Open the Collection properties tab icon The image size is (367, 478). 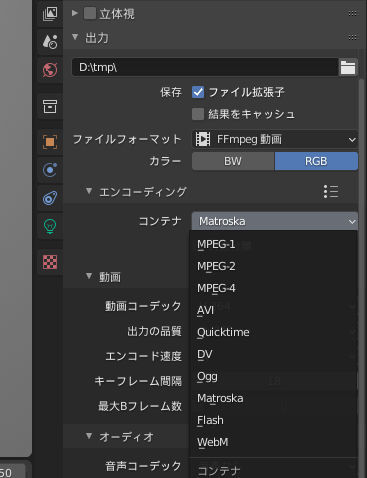(50, 106)
